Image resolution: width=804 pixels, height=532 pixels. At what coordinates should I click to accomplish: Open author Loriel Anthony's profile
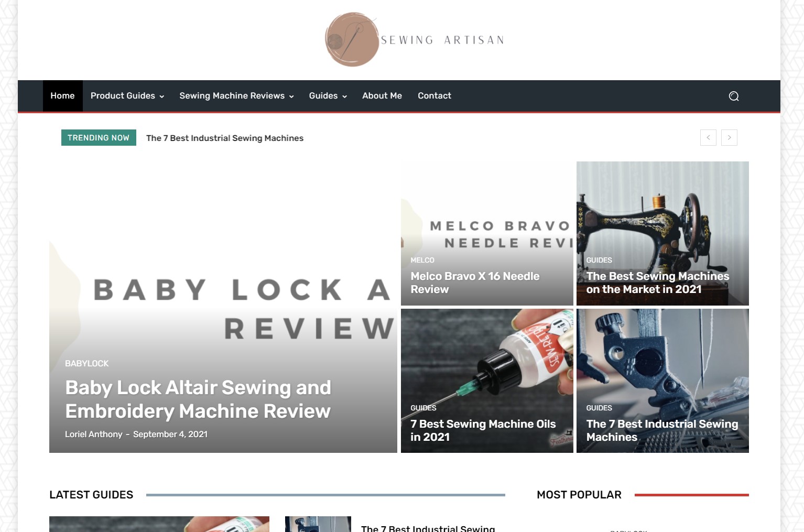coord(93,434)
